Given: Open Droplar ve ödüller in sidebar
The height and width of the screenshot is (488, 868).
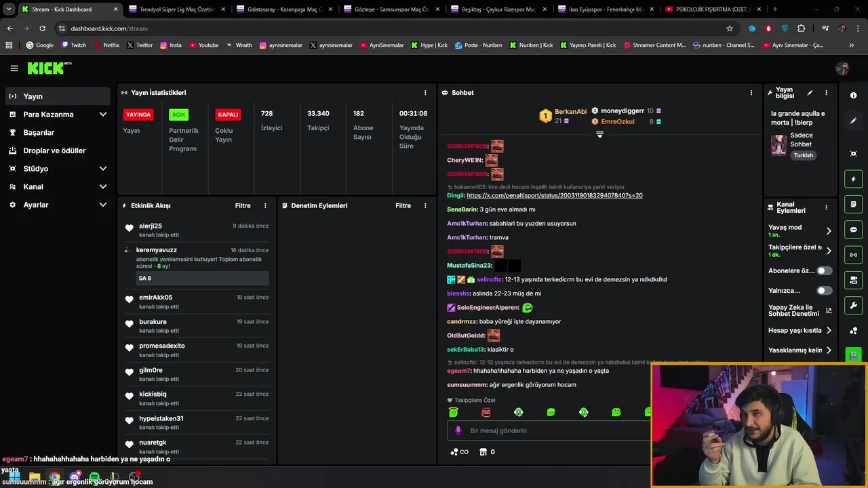Looking at the screenshot, I should point(58,150).
